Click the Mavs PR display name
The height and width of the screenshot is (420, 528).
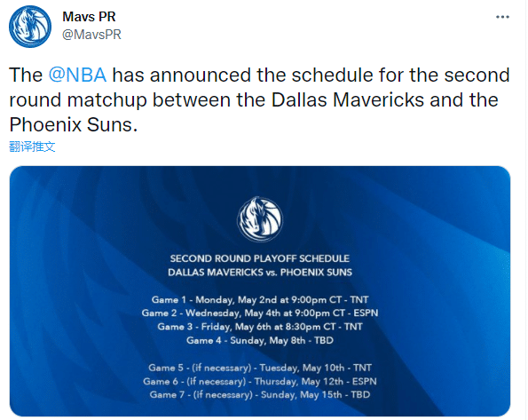pyautogui.click(x=89, y=17)
